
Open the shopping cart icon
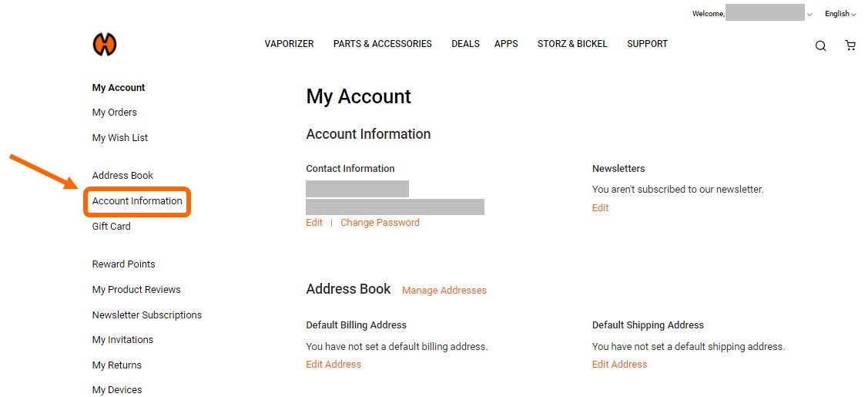click(850, 45)
